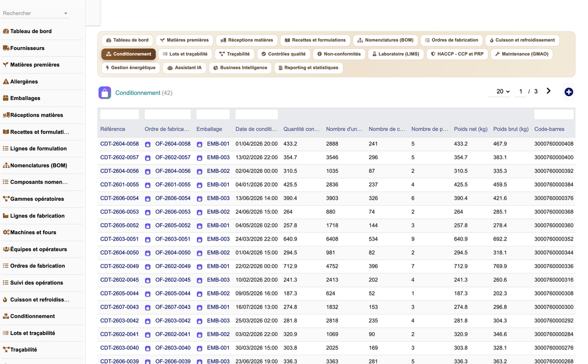Switch to Matières premières tab
588x364 pixels.
point(184,40)
